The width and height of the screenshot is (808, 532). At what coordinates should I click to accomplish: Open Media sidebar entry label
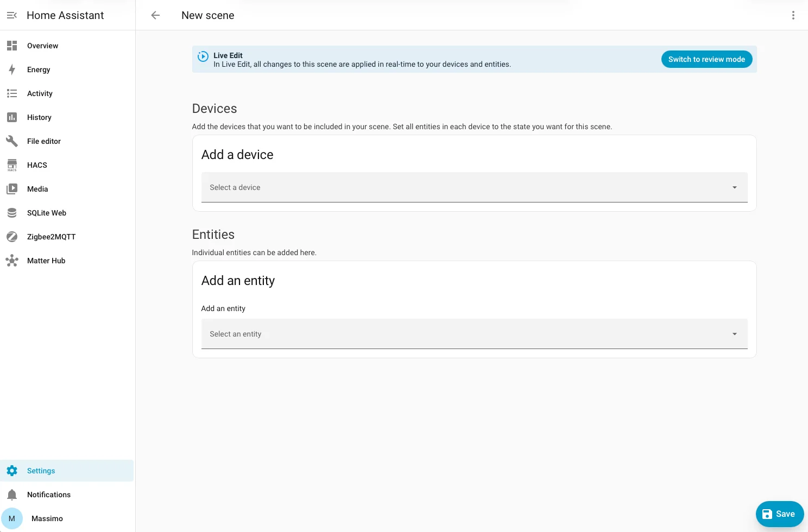pyautogui.click(x=37, y=189)
